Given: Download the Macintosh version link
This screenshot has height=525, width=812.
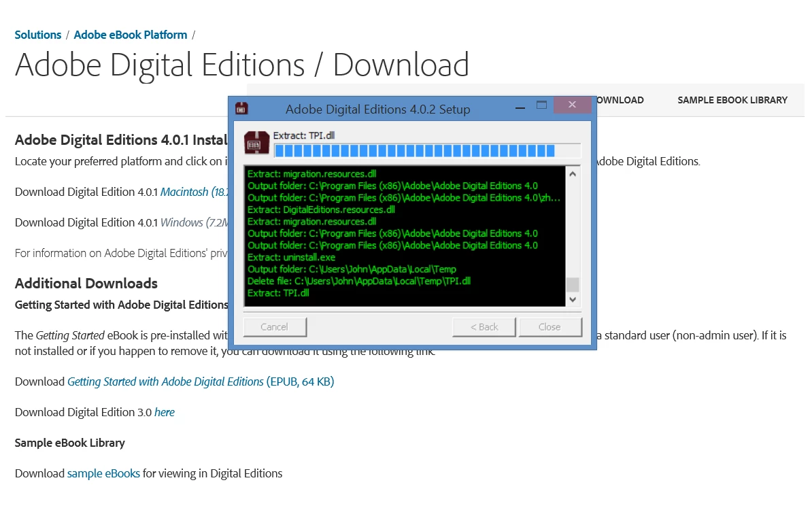Looking at the screenshot, I should tap(194, 192).
